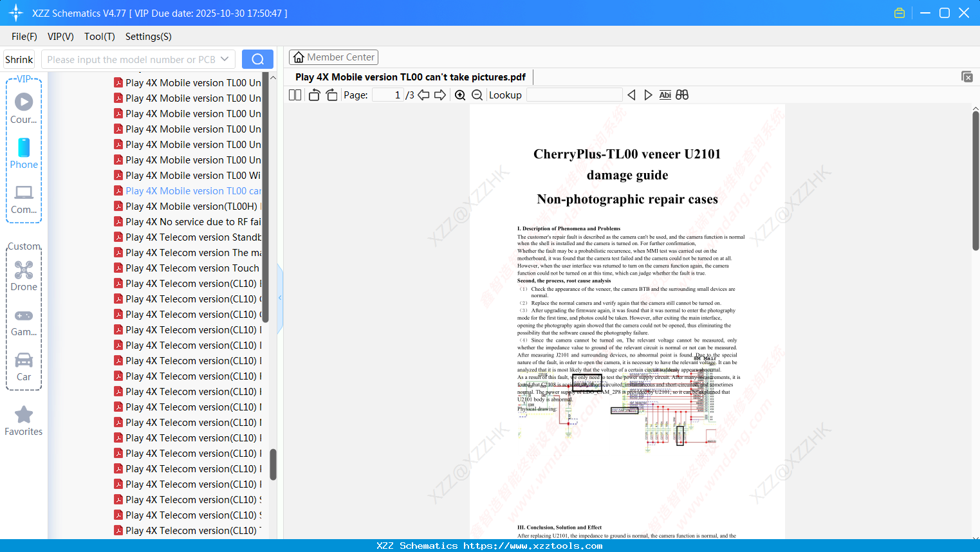
Task: Open 'Play 4X Telecom version Standb' file
Action: (x=187, y=237)
